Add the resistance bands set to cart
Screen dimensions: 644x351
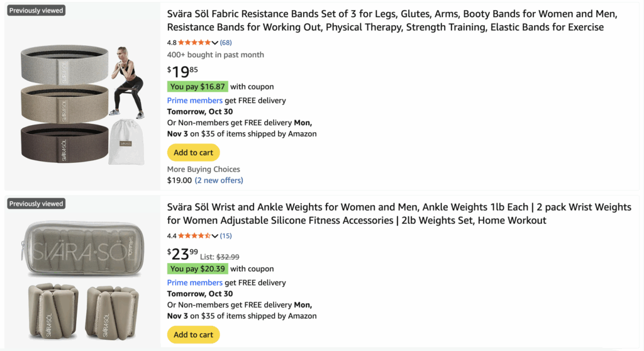click(193, 153)
